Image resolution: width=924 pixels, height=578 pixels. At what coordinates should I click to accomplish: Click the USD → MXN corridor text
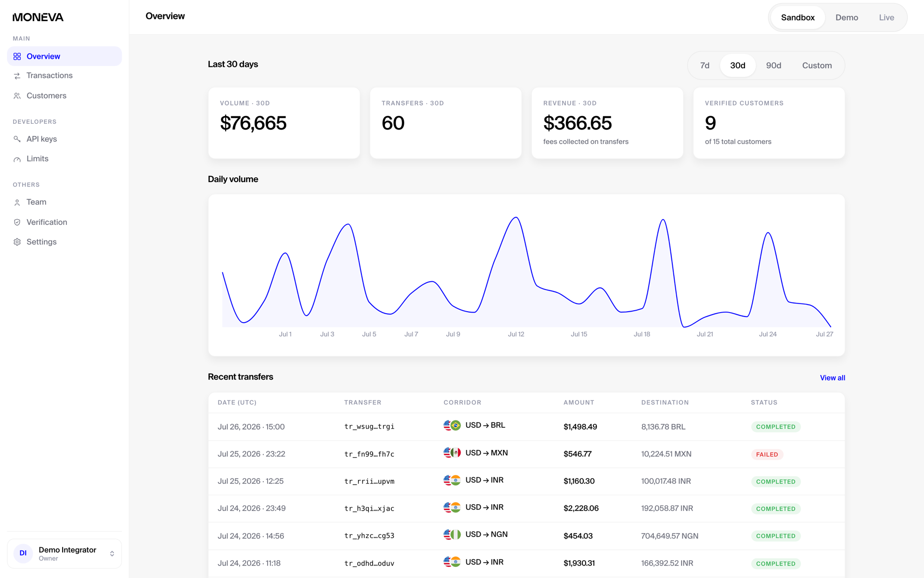point(487,453)
